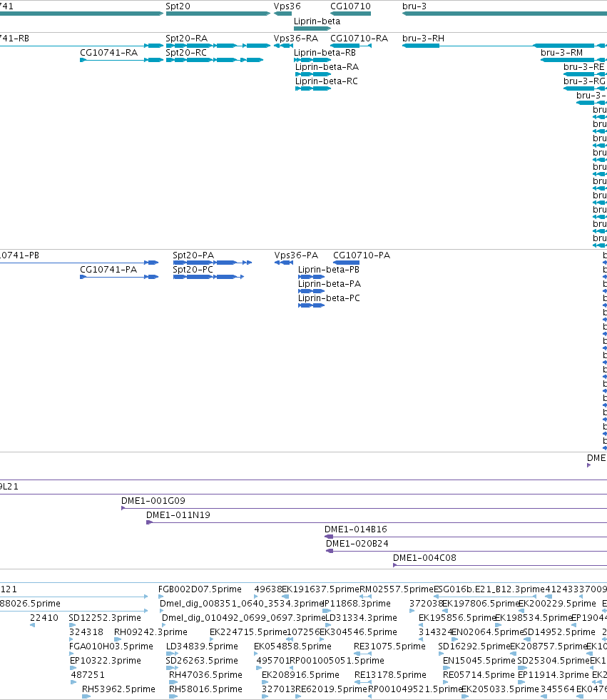Select the EK208916.5prime EST
The width and height of the screenshot is (607, 700).
(265, 682)
